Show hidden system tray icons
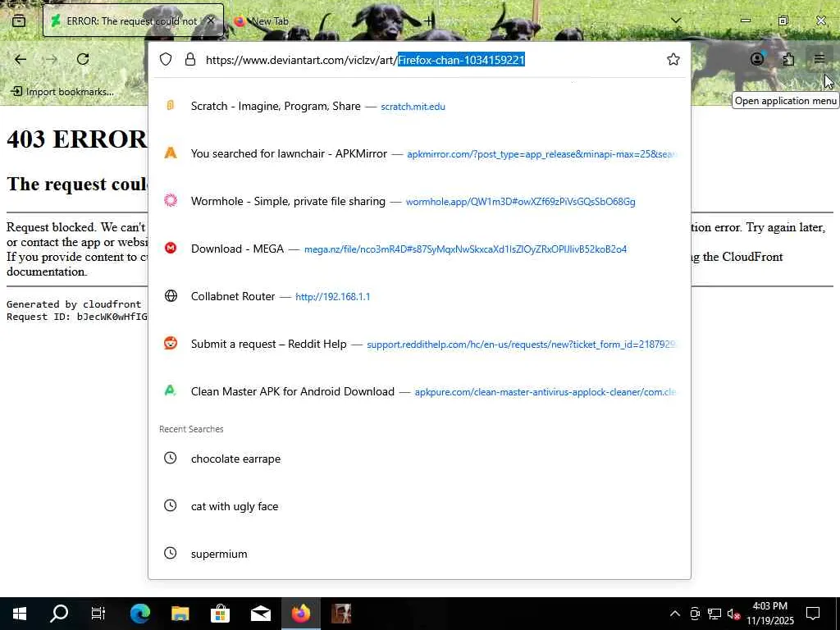Viewport: 840px width, 630px height. pos(675,614)
